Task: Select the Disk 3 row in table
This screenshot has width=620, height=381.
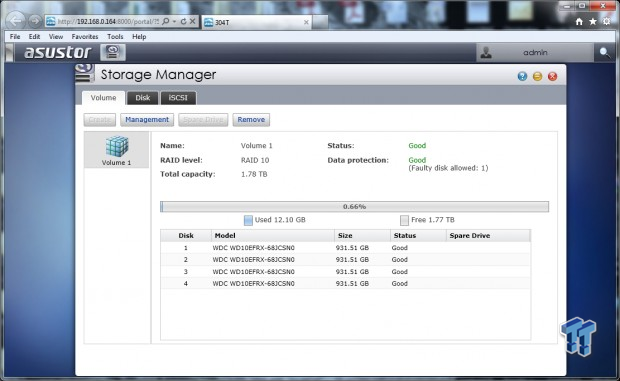Action: [345, 272]
